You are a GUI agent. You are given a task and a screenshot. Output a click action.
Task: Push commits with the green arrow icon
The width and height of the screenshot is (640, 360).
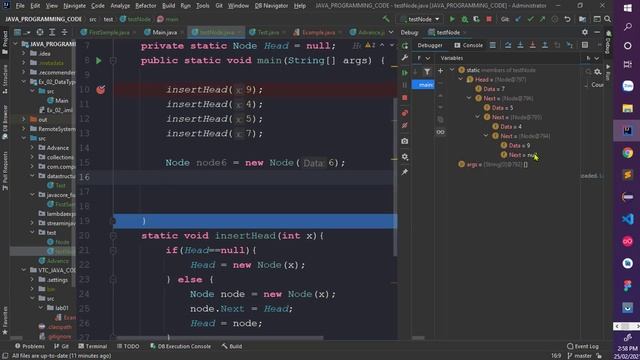[x=542, y=19]
